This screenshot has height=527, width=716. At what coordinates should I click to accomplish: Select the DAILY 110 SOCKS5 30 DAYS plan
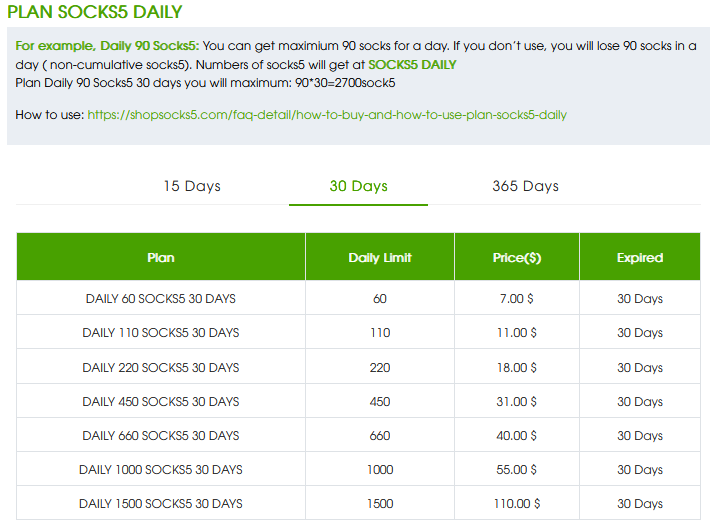(161, 333)
